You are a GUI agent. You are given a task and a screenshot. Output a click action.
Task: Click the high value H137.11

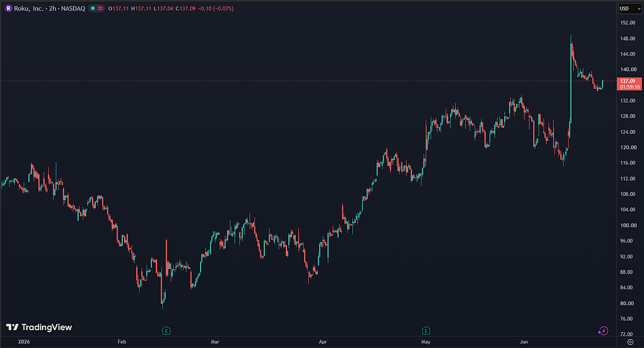(x=141, y=9)
